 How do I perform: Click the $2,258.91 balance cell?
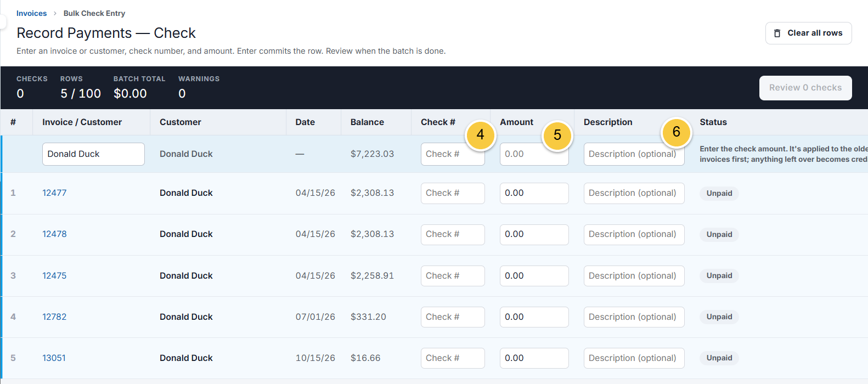tap(372, 276)
